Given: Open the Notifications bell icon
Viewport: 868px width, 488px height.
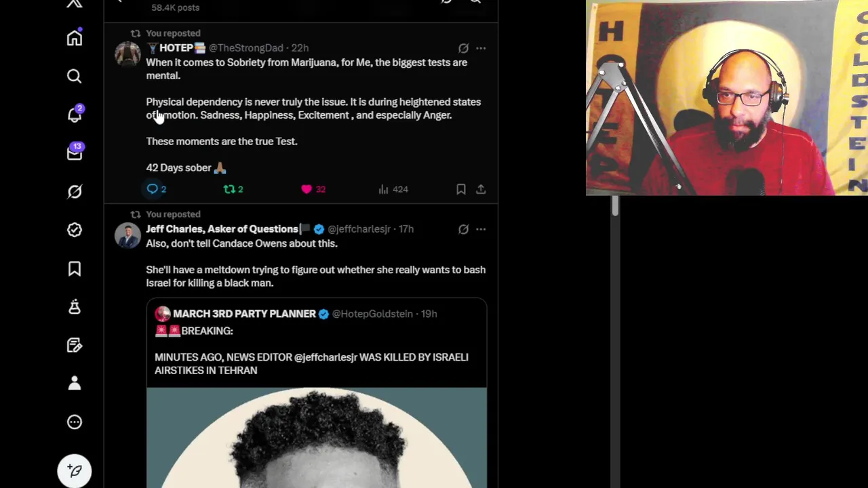Looking at the screenshot, I should [x=75, y=115].
